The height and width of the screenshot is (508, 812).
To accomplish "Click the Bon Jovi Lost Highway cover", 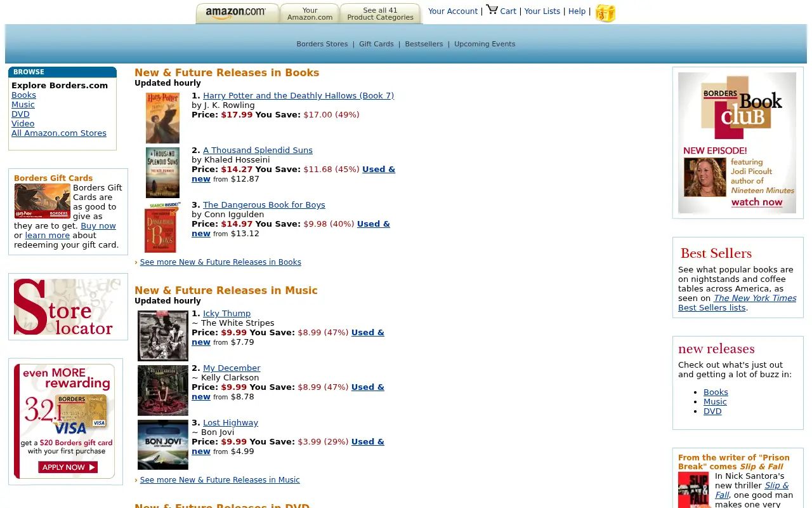I will [163, 445].
